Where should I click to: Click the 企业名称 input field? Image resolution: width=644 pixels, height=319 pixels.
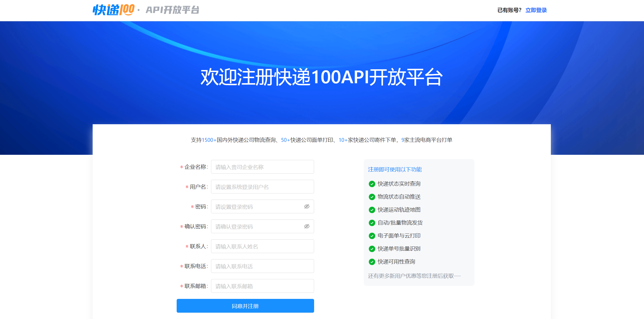[262, 167]
